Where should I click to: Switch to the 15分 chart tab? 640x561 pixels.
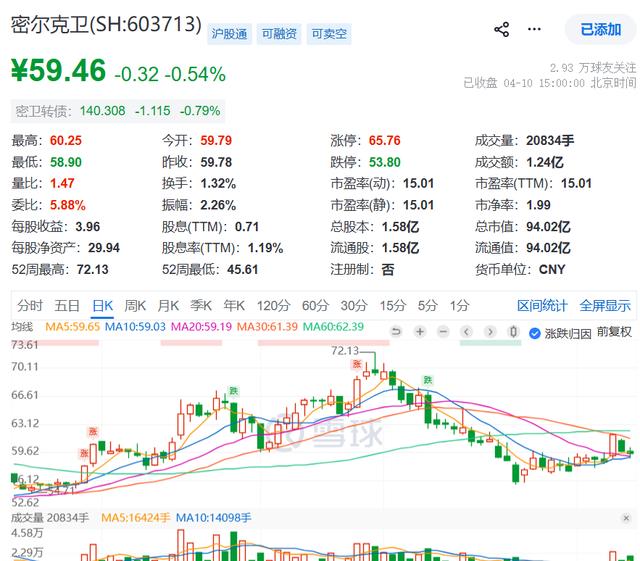(393, 305)
